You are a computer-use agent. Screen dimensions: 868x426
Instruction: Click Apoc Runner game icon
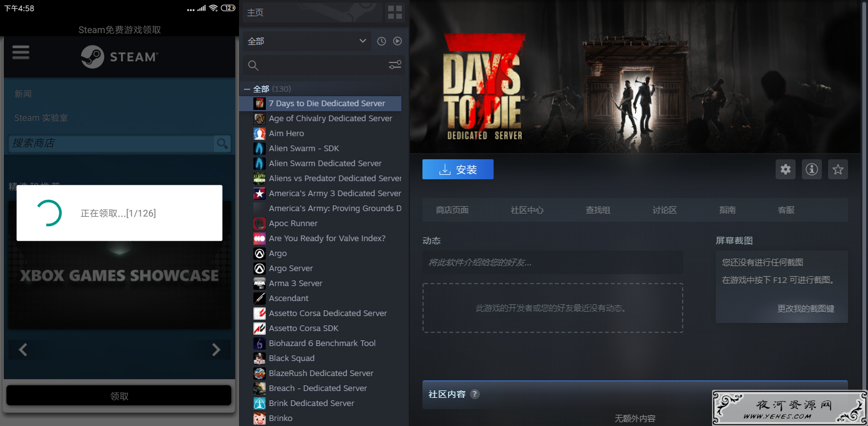pos(260,224)
